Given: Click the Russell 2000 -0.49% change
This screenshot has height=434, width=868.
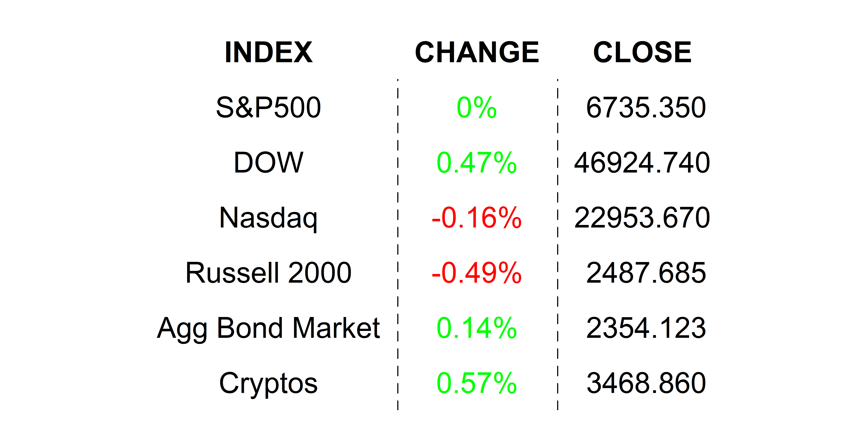Looking at the screenshot, I should click(x=476, y=273).
